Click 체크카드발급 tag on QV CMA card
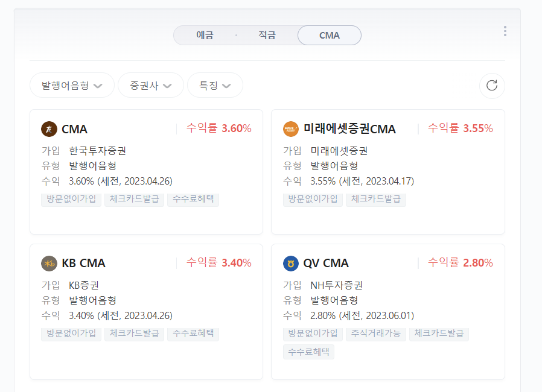The height and width of the screenshot is (392, 542). (x=439, y=334)
